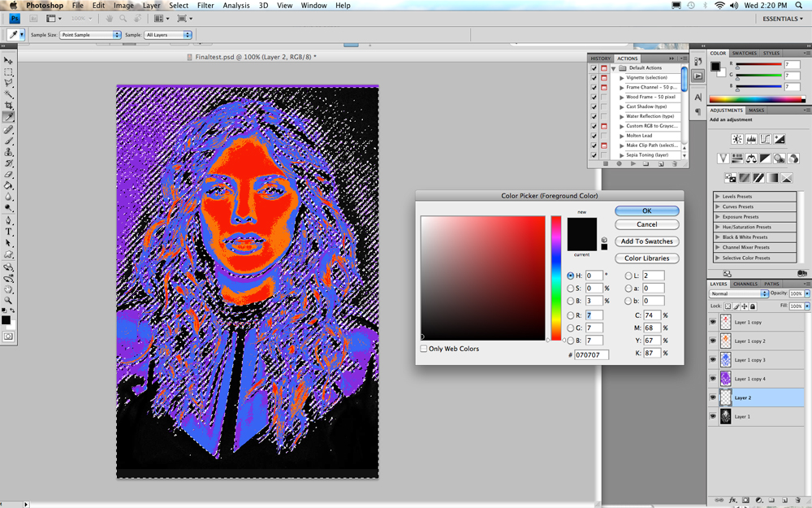Add a Photo Filter adjustment

(779, 158)
